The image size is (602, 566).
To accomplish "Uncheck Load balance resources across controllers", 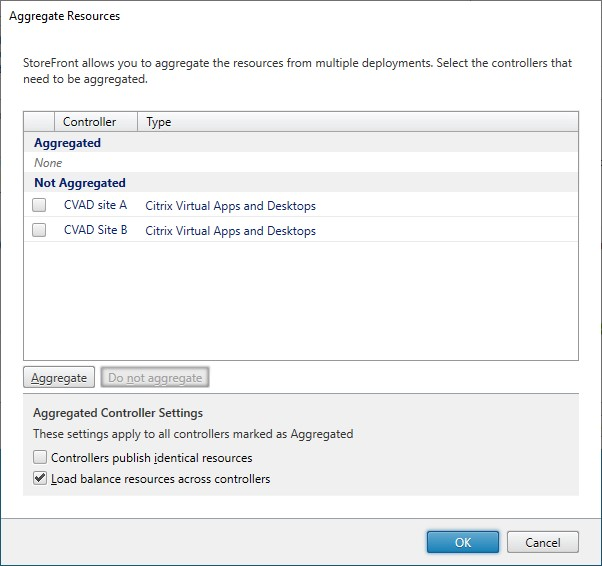I will 40,479.
